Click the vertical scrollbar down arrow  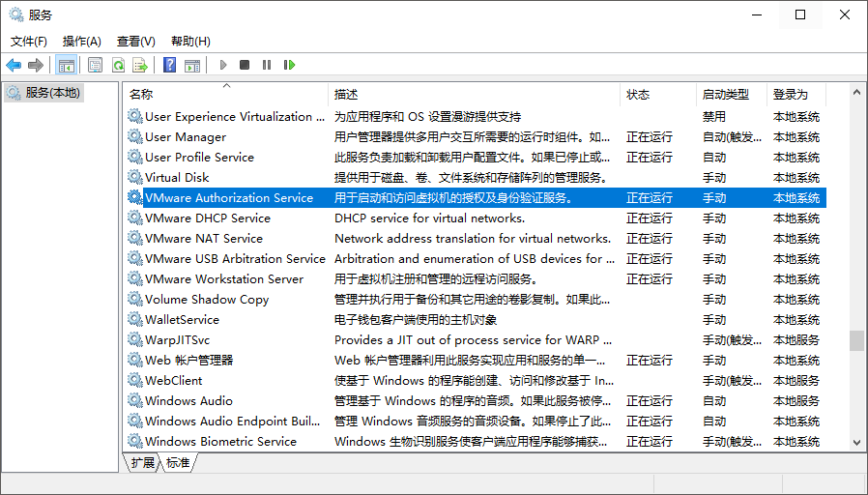click(x=857, y=443)
